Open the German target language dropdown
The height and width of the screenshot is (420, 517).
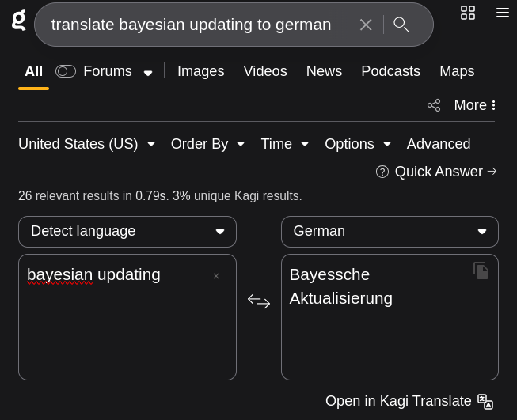pos(390,232)
